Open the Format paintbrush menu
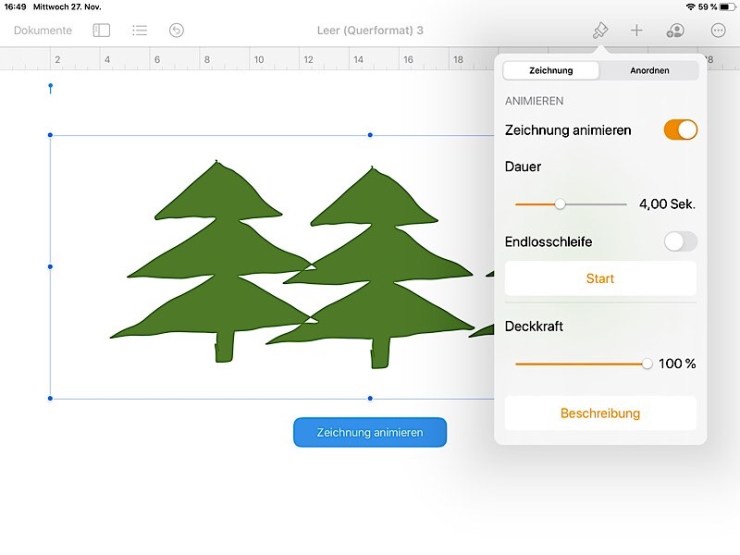740x555 pixels. 600,31
